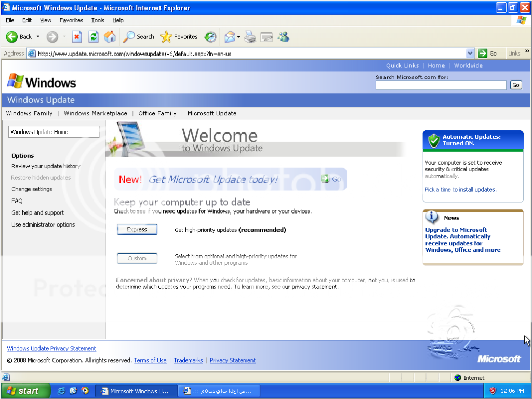Screen dimensions: 532x399
Task: Open the Help menu
Action: 118,20
